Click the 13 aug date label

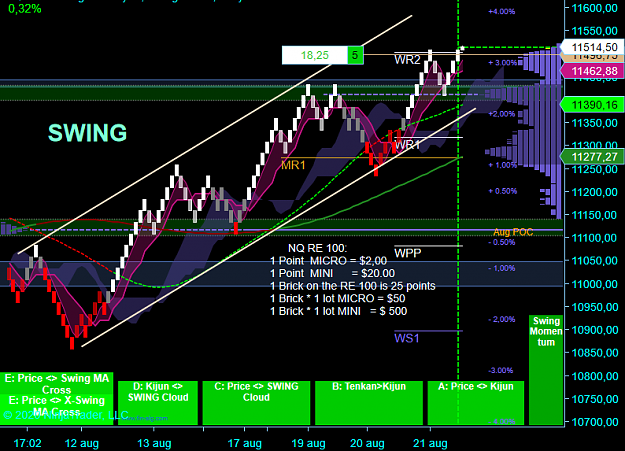[154, 443]
